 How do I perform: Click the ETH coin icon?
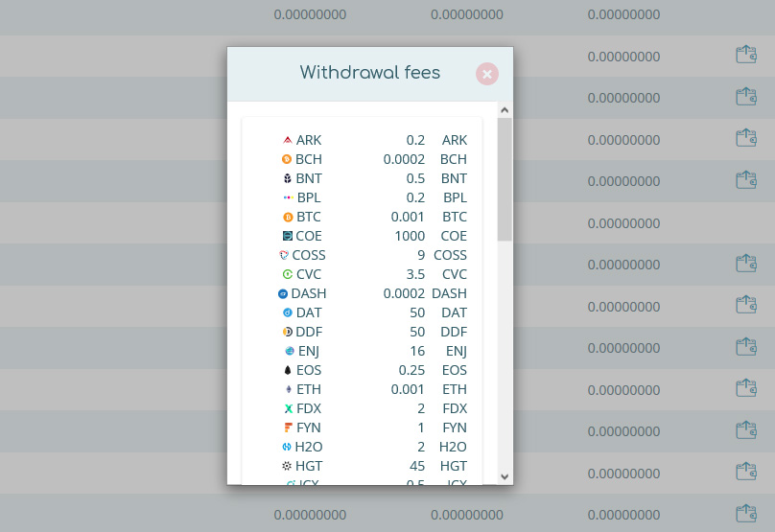(288, 389)
